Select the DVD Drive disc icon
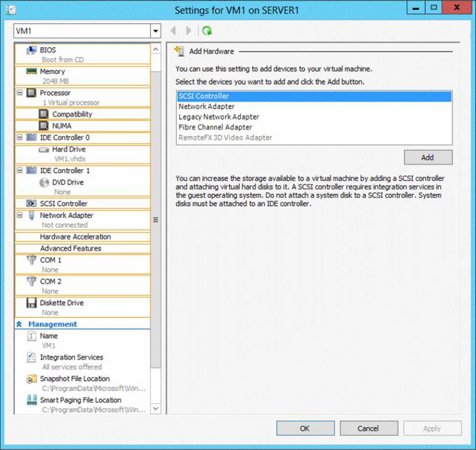This screenshot has width=476, height=450. coord(44,182)
